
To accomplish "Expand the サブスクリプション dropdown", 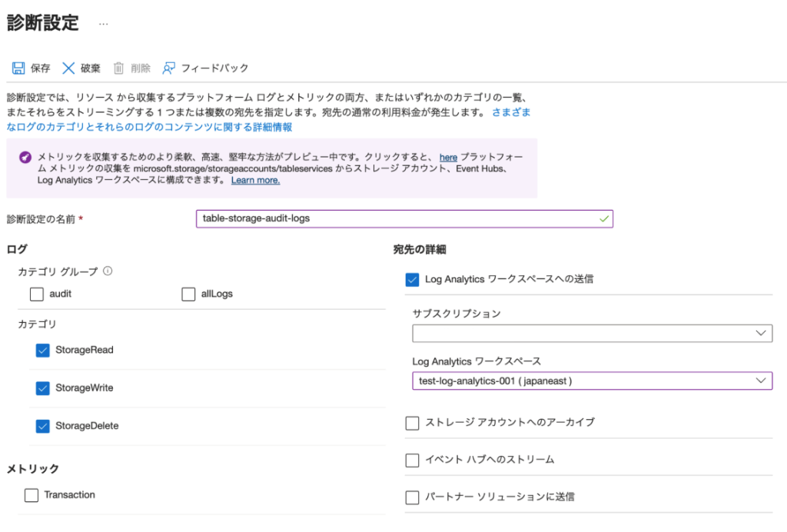I will 592,333.
